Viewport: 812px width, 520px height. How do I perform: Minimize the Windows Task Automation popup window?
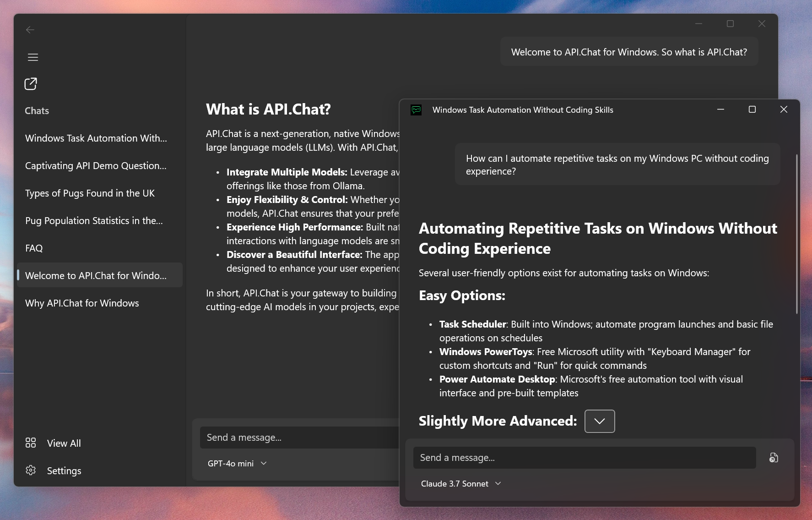pyautogui.click(x=720, y=109)
